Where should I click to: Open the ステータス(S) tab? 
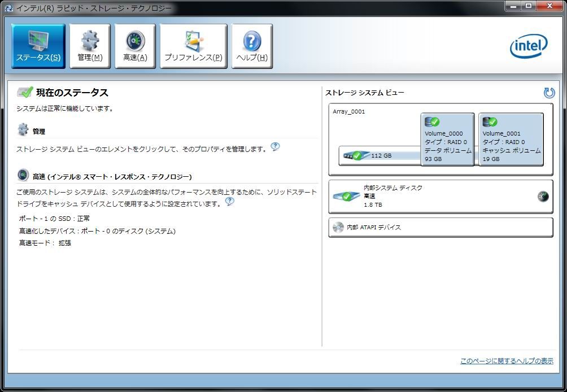38,46
